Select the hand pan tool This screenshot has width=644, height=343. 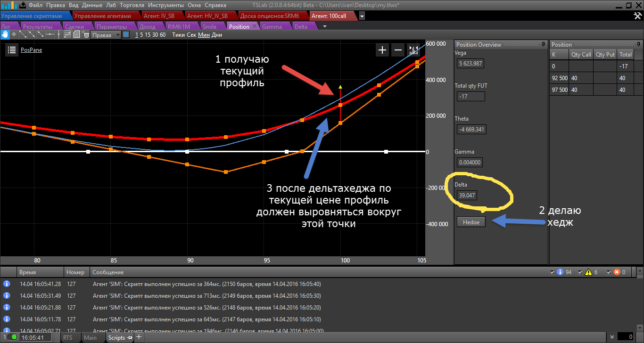[5, 34]
